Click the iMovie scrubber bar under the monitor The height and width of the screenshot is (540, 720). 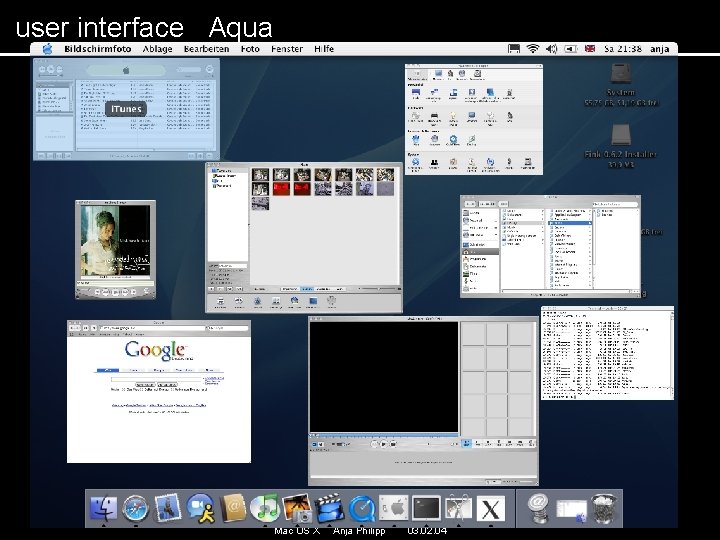pos(384,434)
